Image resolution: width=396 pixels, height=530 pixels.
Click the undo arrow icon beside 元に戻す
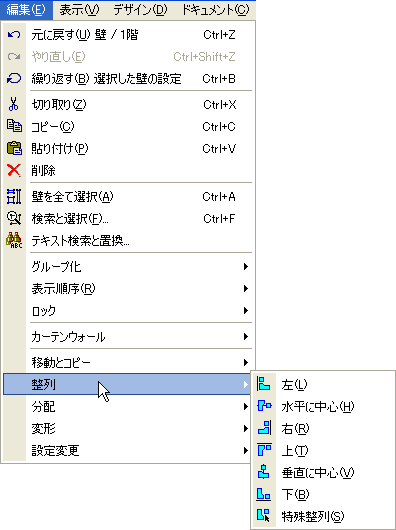(14, 34)
